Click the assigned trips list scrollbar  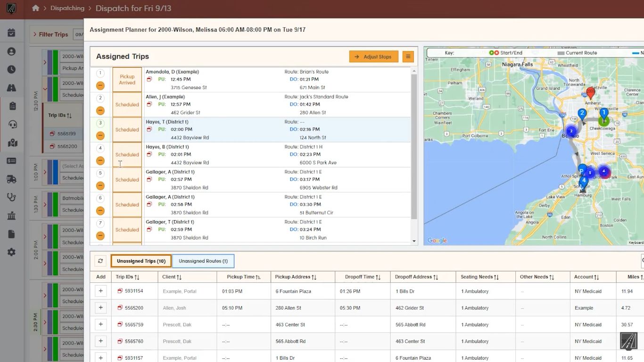pos(414,146)
